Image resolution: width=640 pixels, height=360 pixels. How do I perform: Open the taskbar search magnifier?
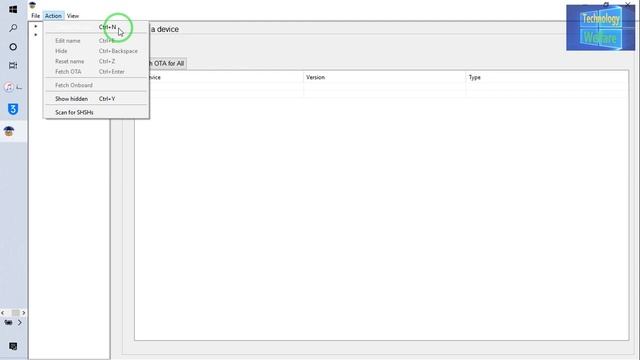point(13,28)
